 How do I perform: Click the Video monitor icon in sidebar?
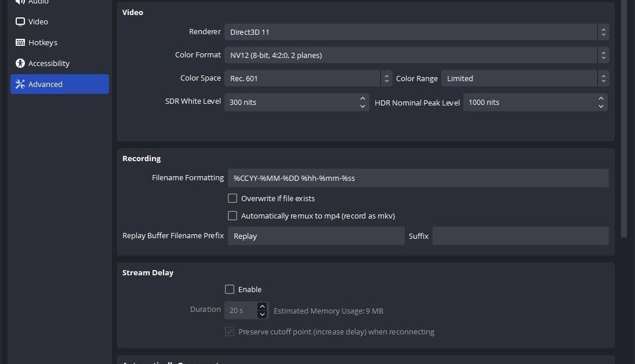pos(20,21)
